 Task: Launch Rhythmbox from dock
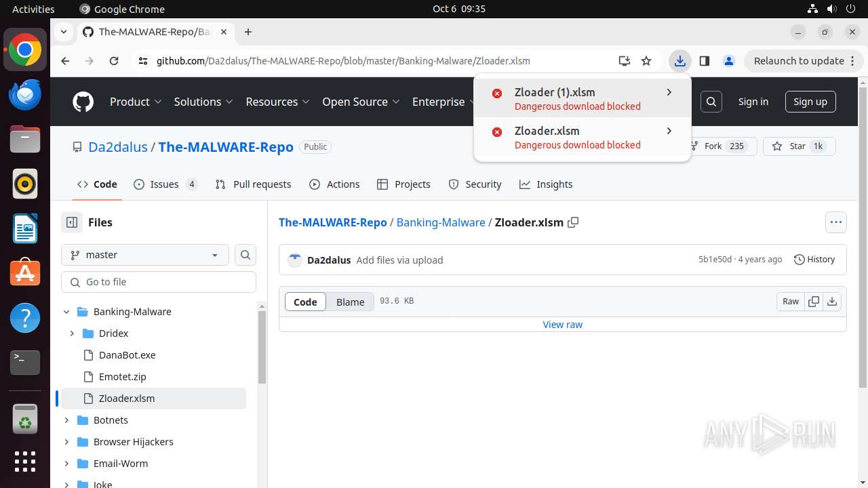pos(25,184)
